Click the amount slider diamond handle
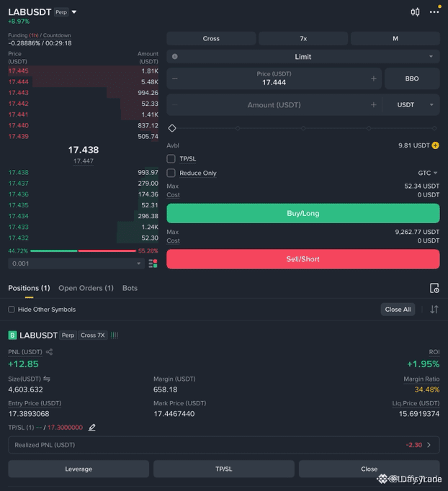The image size is (448, 491). tap(172, 128)
